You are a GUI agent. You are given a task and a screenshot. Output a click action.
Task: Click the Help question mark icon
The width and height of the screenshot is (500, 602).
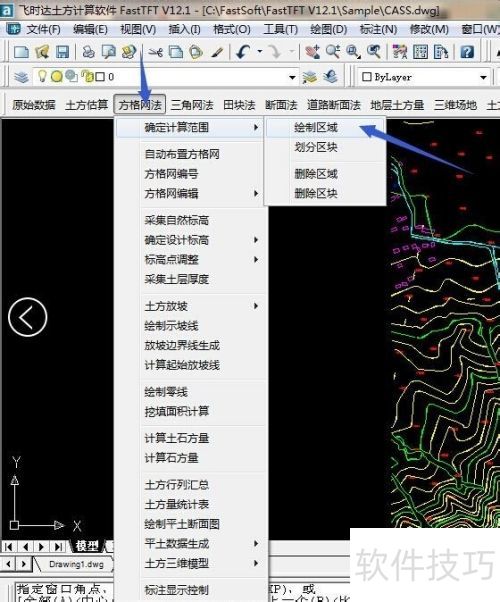467,51
